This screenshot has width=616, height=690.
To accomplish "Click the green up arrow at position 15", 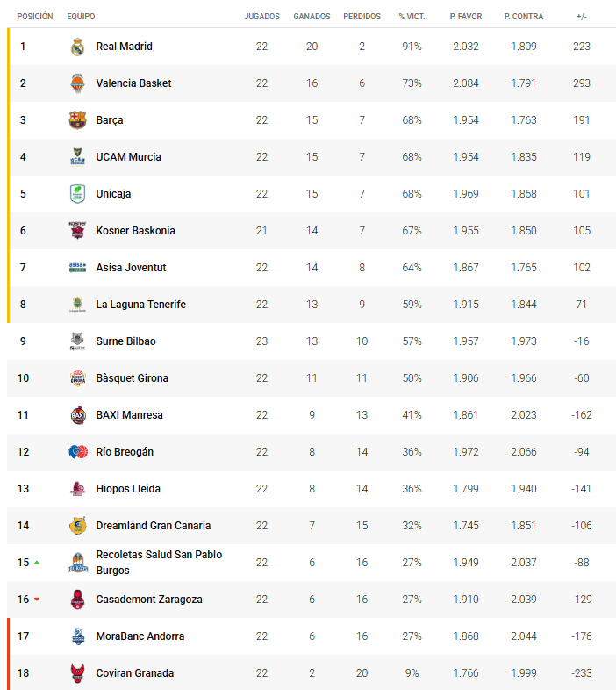I will coord(37,563).
